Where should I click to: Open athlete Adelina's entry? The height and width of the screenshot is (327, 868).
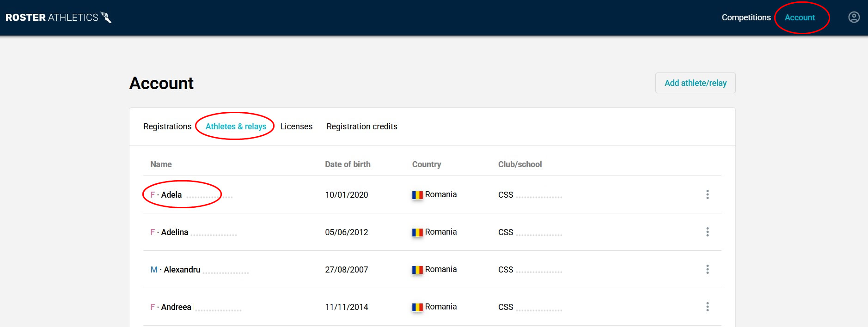tap(174, 232)
